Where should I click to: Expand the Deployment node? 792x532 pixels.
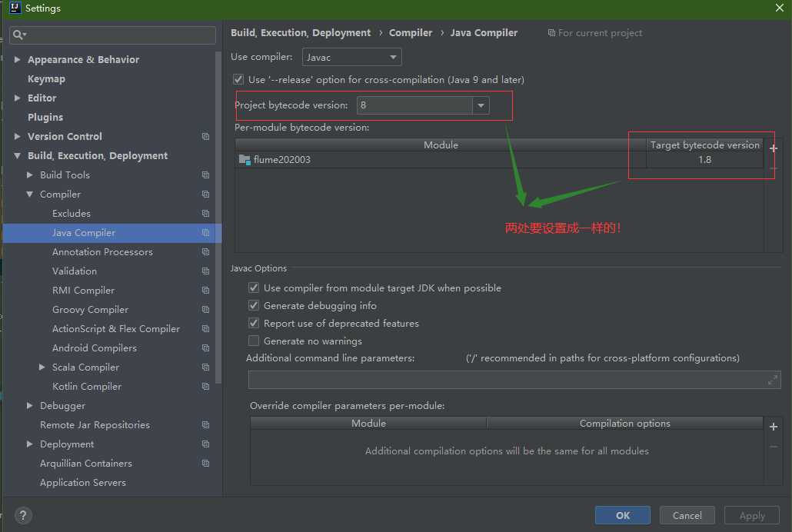click(x=29, y=444)
